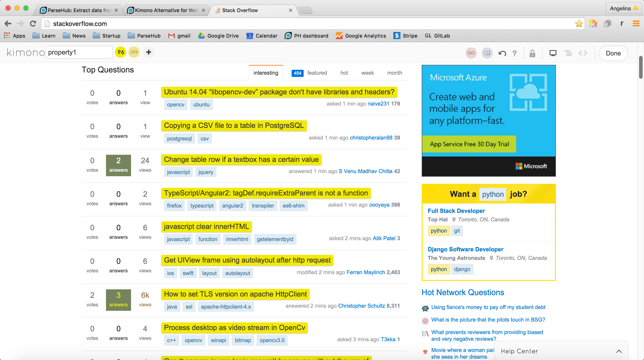
Task: Click the copy-pages extension icon beside Kimono
Action: click(x=608, y=23)
